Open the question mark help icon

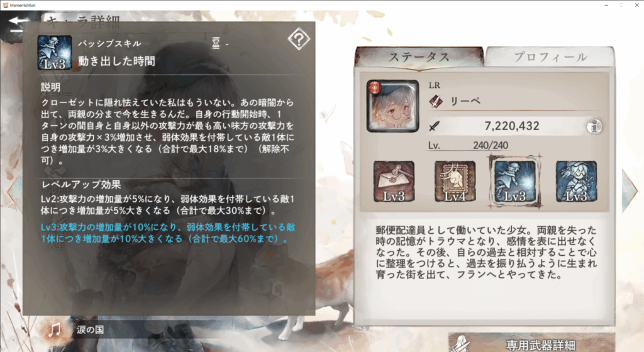click(299, 40)
